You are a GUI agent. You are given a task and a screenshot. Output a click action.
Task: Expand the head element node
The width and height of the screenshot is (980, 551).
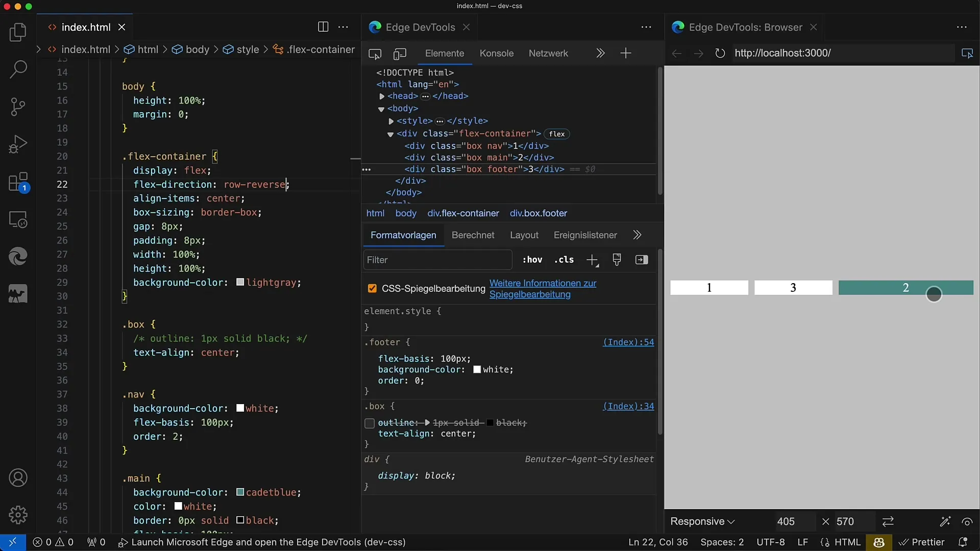(382, 96)
